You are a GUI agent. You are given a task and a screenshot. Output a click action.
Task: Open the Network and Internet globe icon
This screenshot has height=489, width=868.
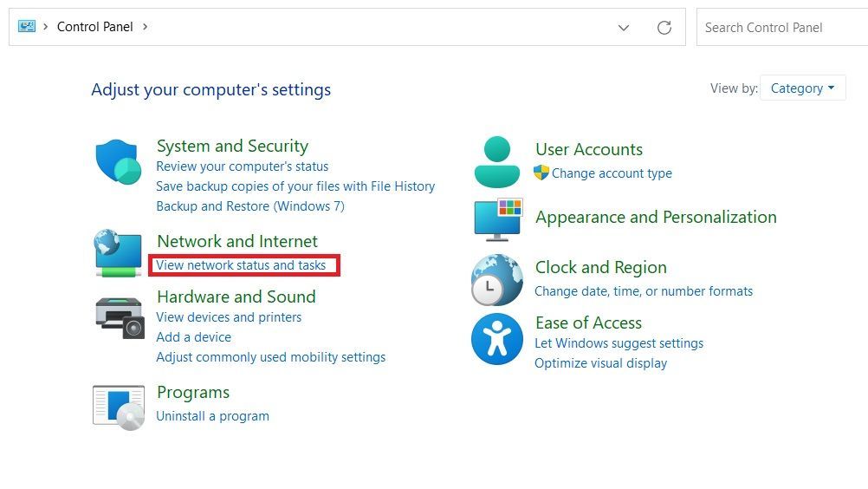(x=118, y=253)
